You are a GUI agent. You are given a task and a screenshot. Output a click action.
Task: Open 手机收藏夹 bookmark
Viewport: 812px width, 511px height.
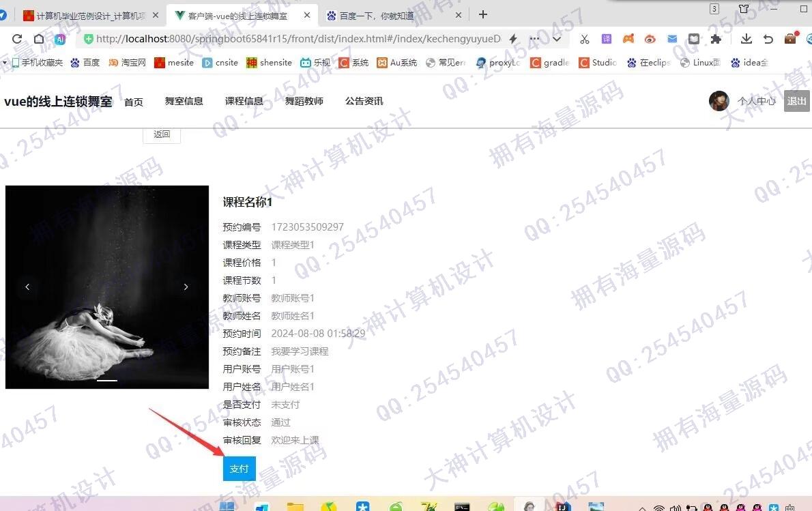[x=37, y=63]
